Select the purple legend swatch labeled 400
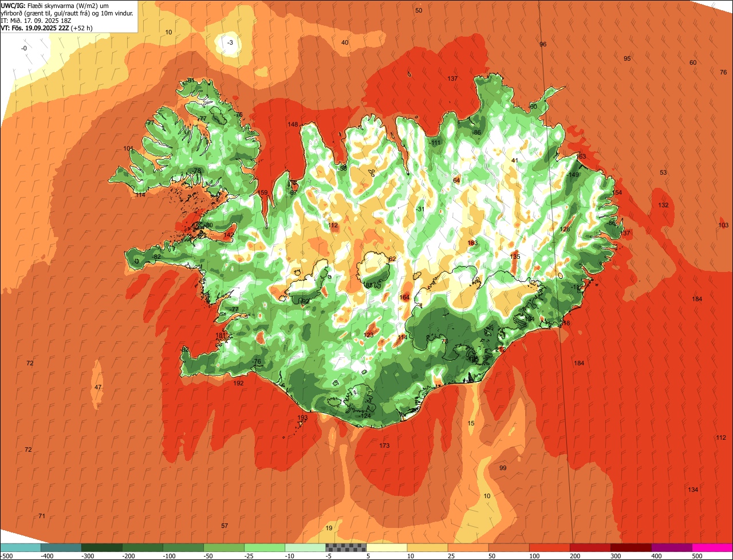Screen dimensions: 733x560 pyautogui.click(x=671, y=547)
